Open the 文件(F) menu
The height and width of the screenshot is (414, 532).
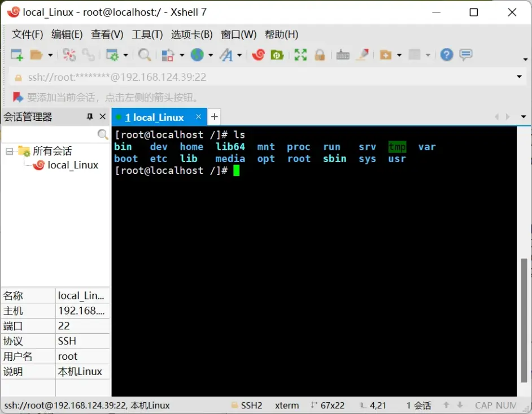pyautogui.click(x=28, y=34)
